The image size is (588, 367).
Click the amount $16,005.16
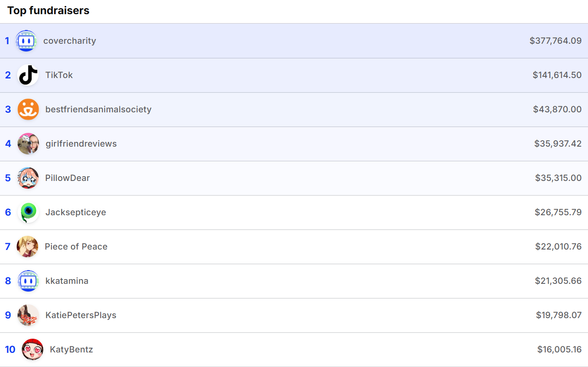(x=559, y=349)
